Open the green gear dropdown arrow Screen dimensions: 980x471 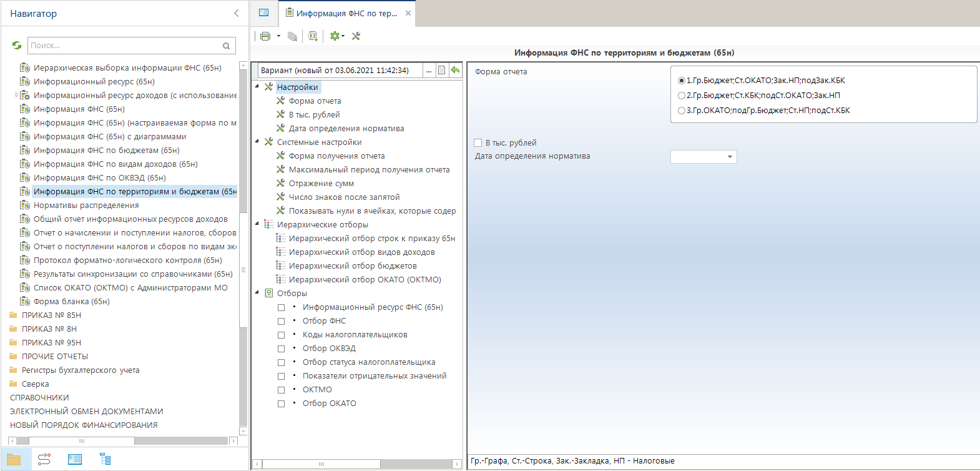[343, 36]
